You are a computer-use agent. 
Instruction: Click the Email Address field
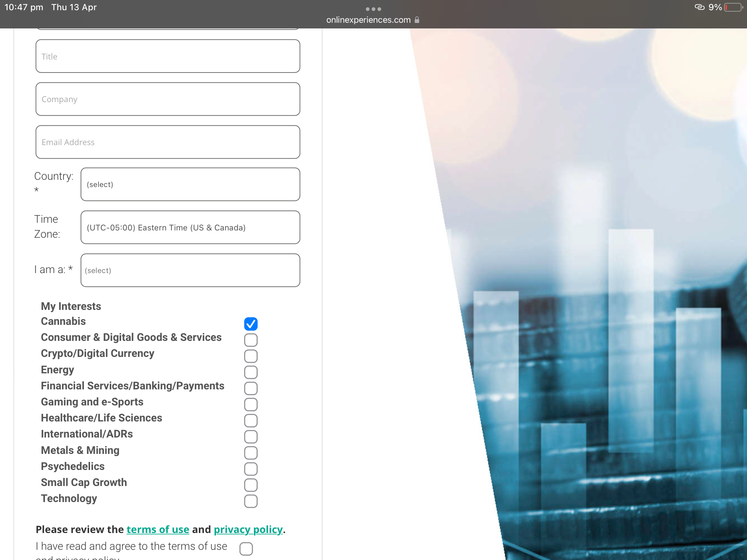(x=168, y=142)
